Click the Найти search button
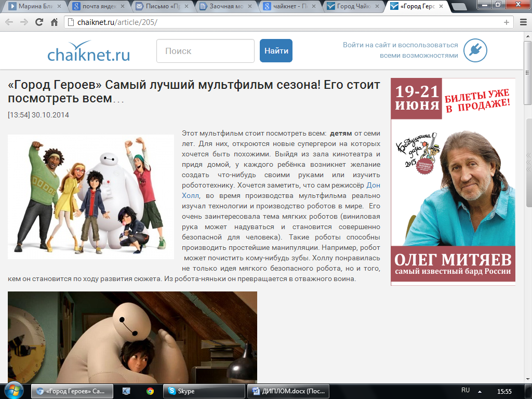Viewport: 532px width, 399px height. click(276, 51)
